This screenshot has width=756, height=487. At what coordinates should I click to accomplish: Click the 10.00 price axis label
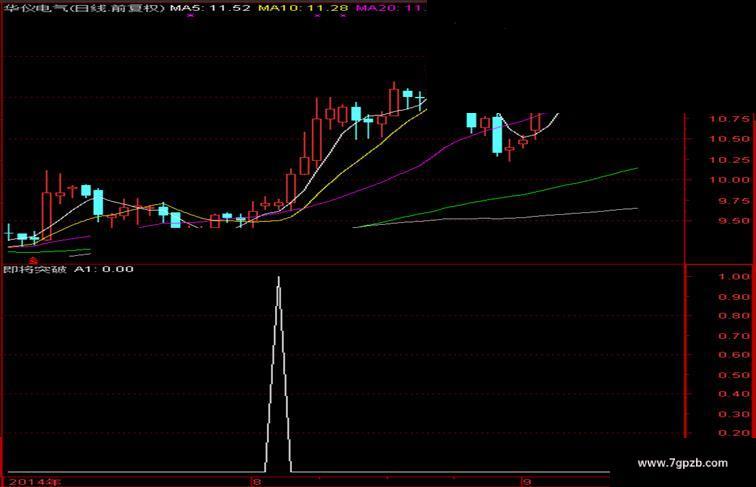[729, 180]
